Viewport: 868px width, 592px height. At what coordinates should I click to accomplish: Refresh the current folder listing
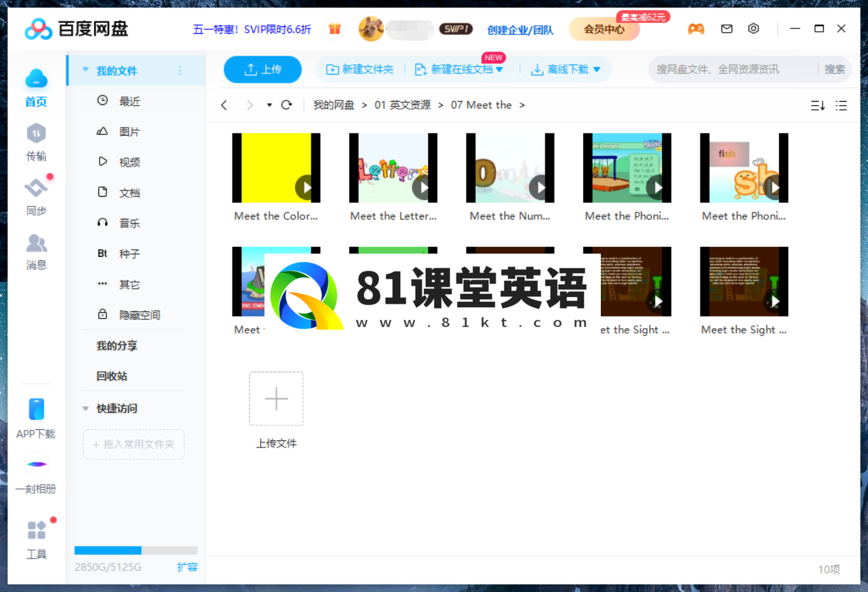286,105
